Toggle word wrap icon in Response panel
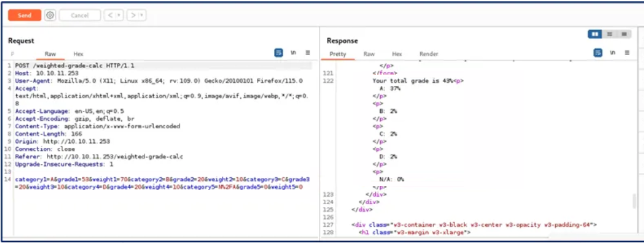 (598, 53)
